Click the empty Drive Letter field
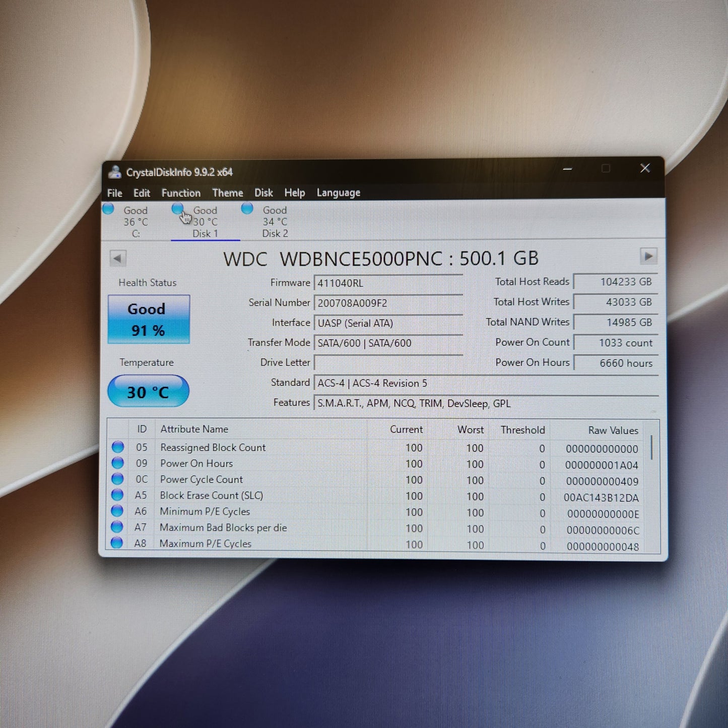The width and height of the screenshot is (728, 728). (x=388, y=363)
